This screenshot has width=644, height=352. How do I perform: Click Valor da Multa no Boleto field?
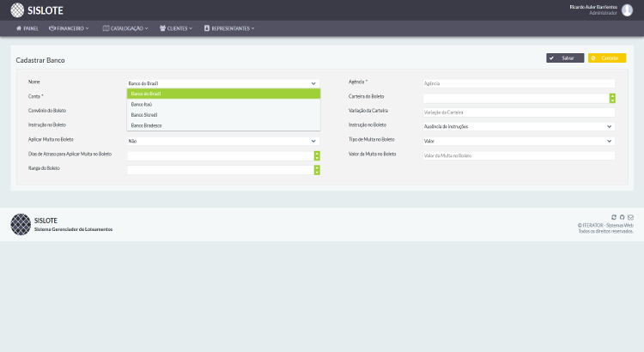pyautogui.click(x=519, y=155)
